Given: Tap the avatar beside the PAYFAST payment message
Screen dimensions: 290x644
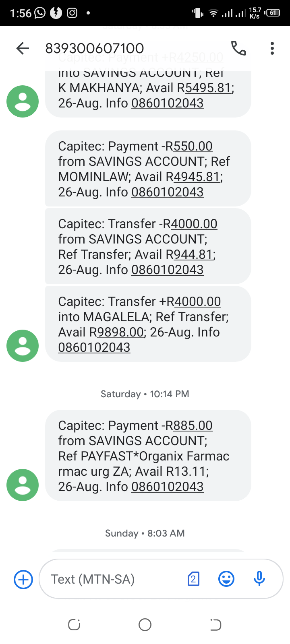Looking at the screenshot, I should (x=23, y=485).
